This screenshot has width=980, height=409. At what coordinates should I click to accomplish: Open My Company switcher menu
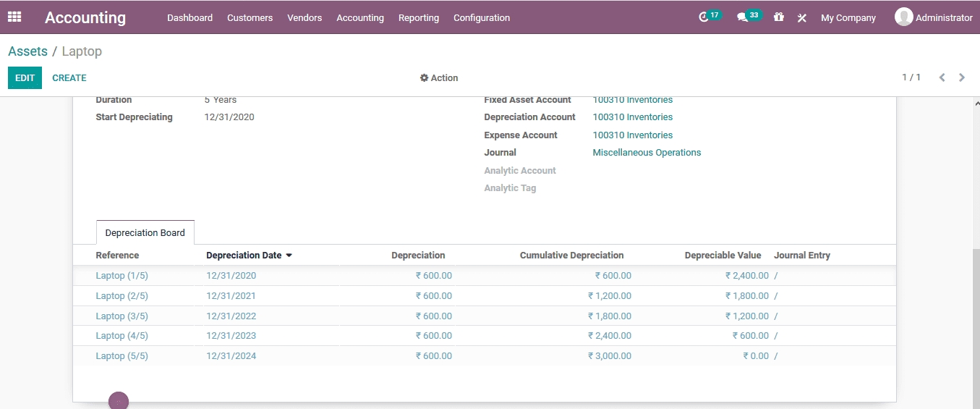click(x=848, y=18)
